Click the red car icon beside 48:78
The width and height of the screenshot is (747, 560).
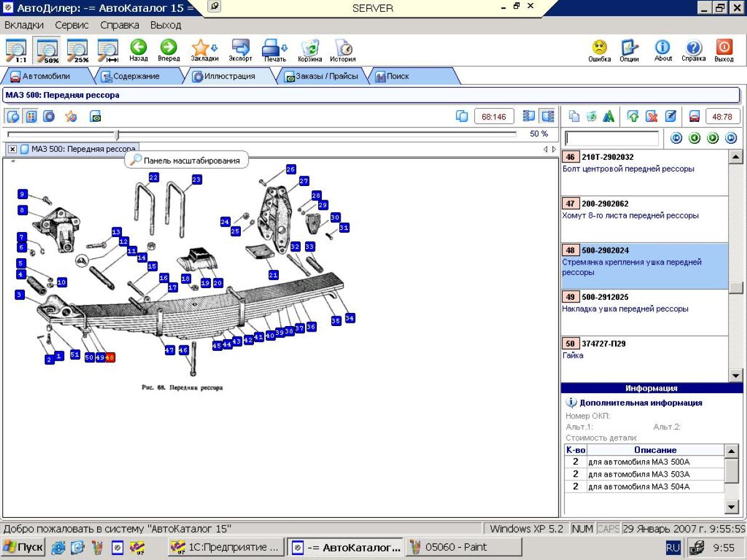coord(694,116)
